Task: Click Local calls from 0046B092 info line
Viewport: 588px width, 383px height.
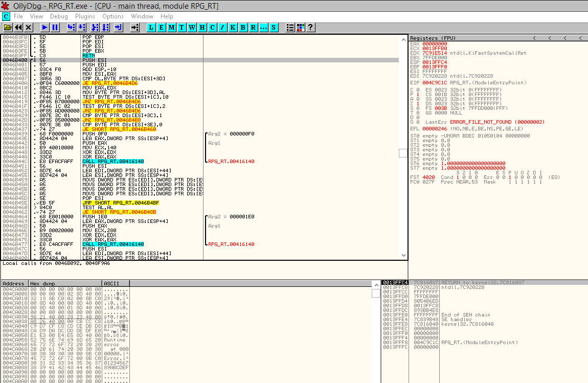Action: point(56,263)
